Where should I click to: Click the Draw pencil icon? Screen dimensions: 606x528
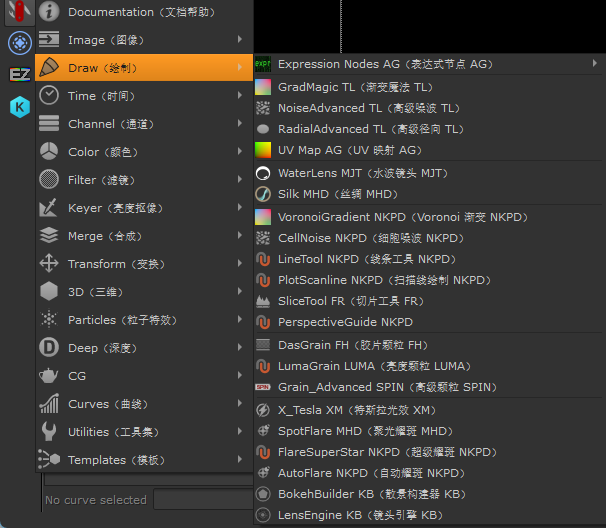[49, 67]
